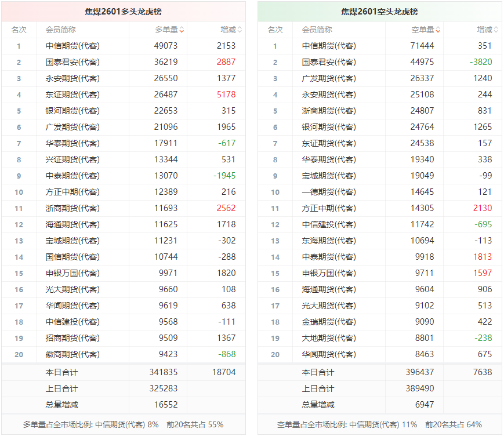Select 中信建投(代客) in short table
Image resolution: width=504 pixels, height=436 pixels.
coord(328,224)
